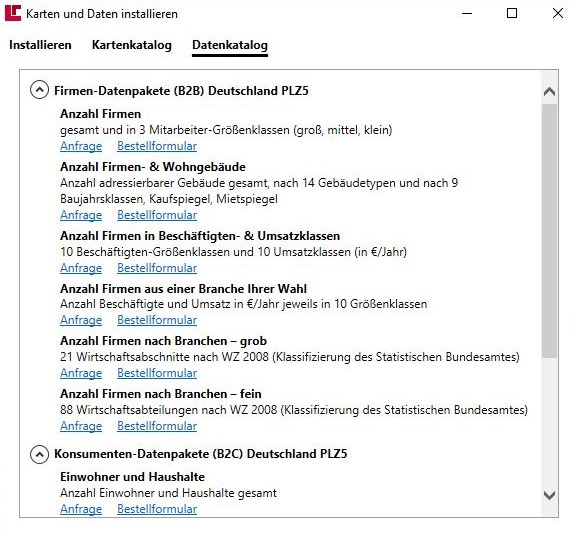This screenshot has height=533, width=575.
Task: Collapse the Firmen-Datenpakete (B2B) section
Action: pos(39,90)
